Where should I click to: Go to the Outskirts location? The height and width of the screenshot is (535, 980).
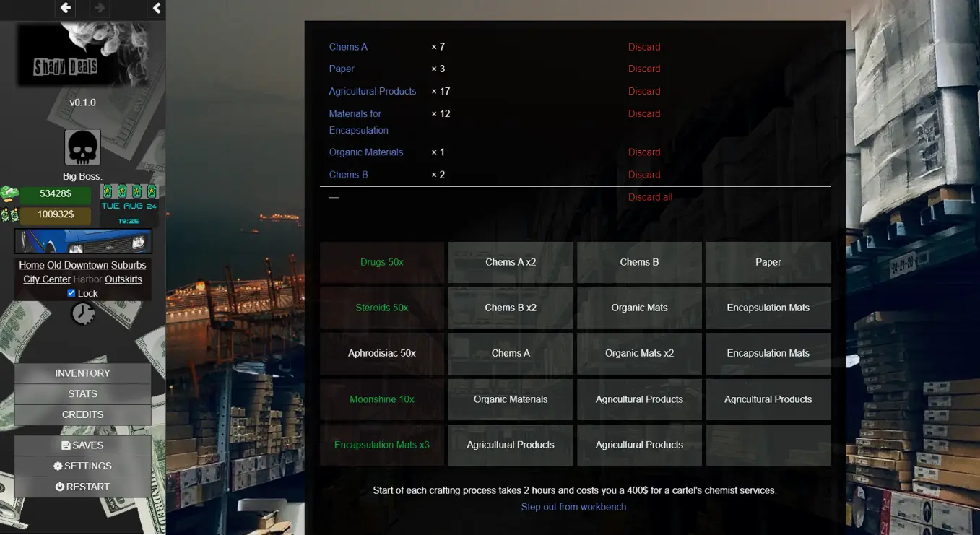123,279
